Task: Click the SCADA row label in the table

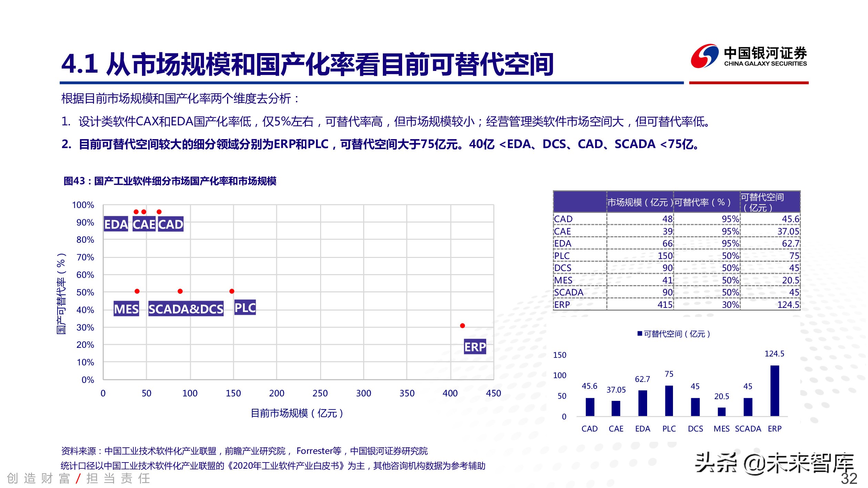Action: (x=569, y=292)
